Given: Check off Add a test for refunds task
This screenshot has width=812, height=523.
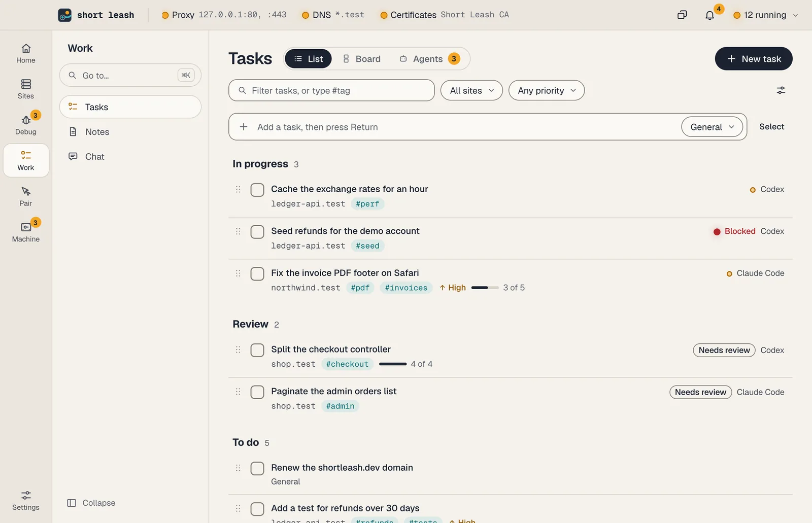Looking at the screenshot, I should pyautogui.click(x=257, y=509).
